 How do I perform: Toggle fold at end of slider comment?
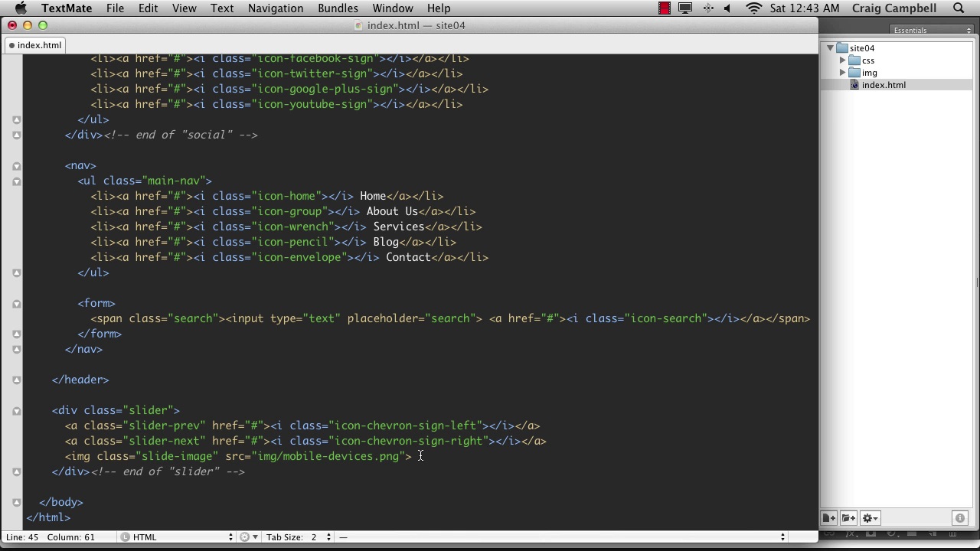click(16, 472)
